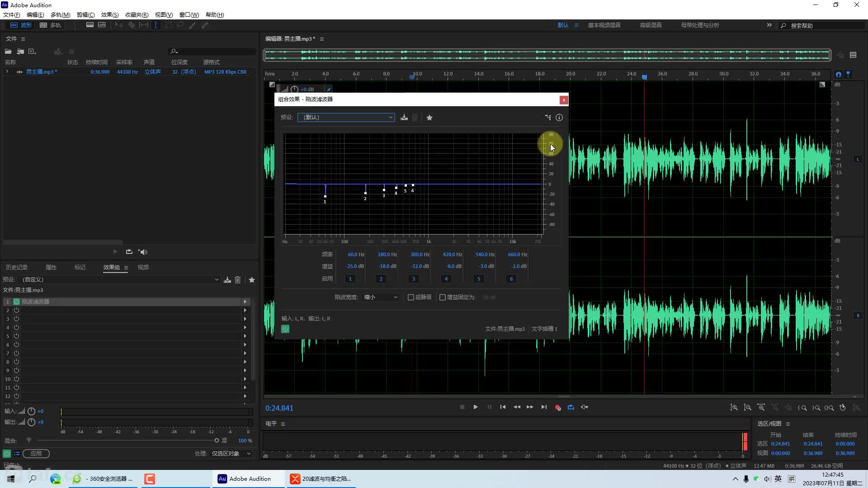Click the Files panel loop playback icon
868x488 pixels.
click(129, 252)
